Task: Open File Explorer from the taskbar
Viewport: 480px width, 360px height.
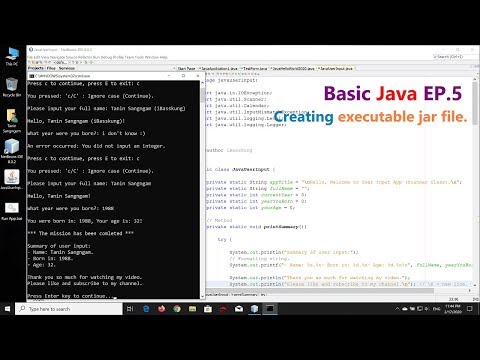Action: [192, 309]
